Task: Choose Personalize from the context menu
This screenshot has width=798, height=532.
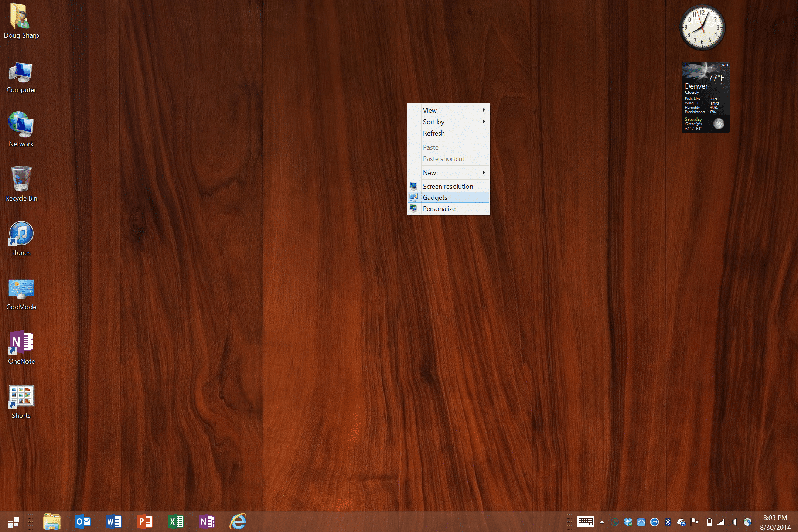Action: click(449, 208)
